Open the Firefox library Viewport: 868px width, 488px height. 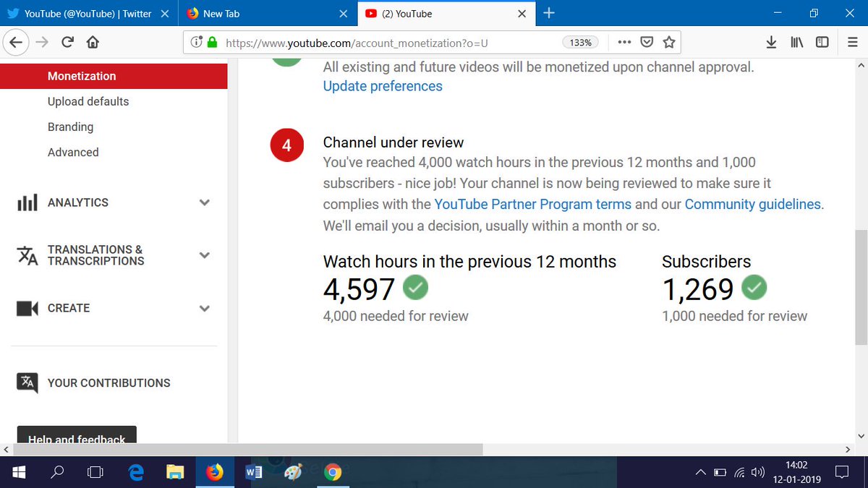(797, 43)
